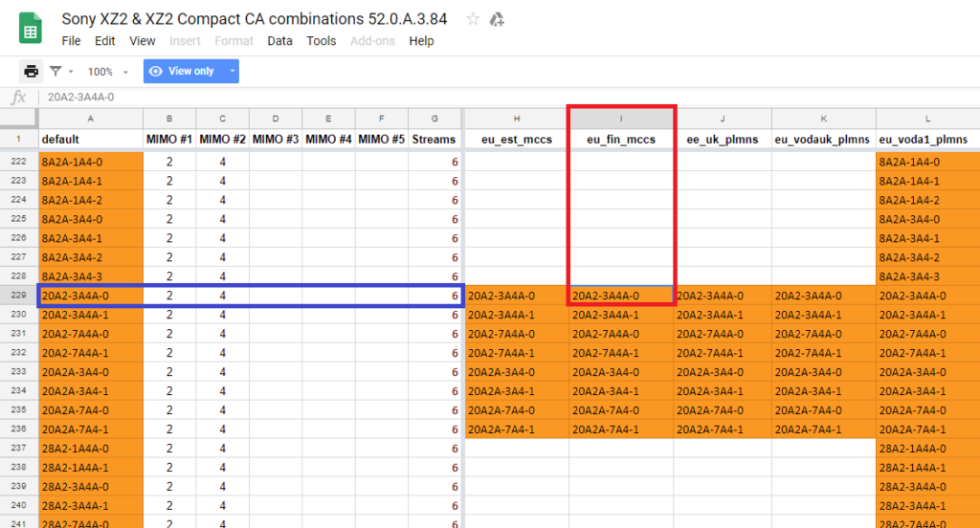
Task: Click the 'ee_uk_plmns' header cell
Action: point(723,140)
